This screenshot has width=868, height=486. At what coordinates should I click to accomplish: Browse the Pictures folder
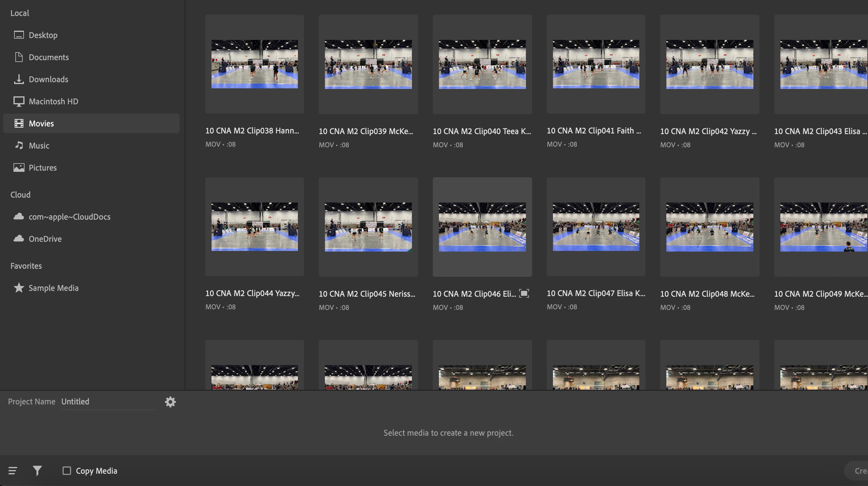tap(43, 168)
